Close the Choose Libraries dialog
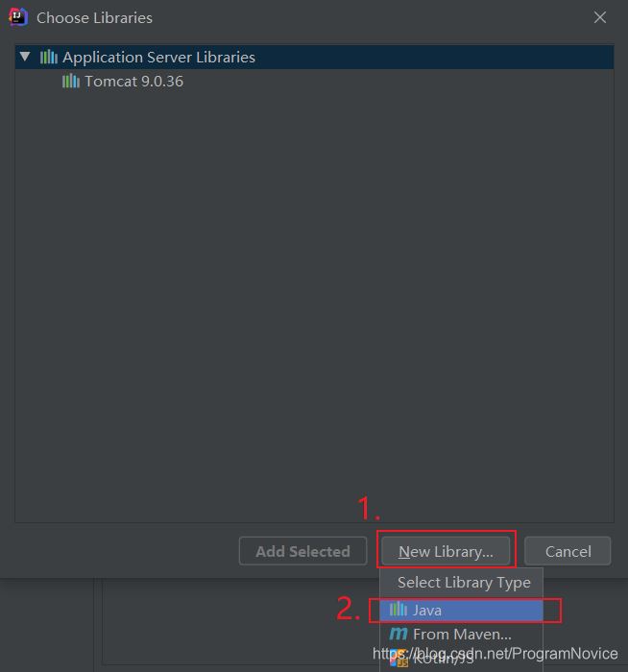 (x=600, y=17)
